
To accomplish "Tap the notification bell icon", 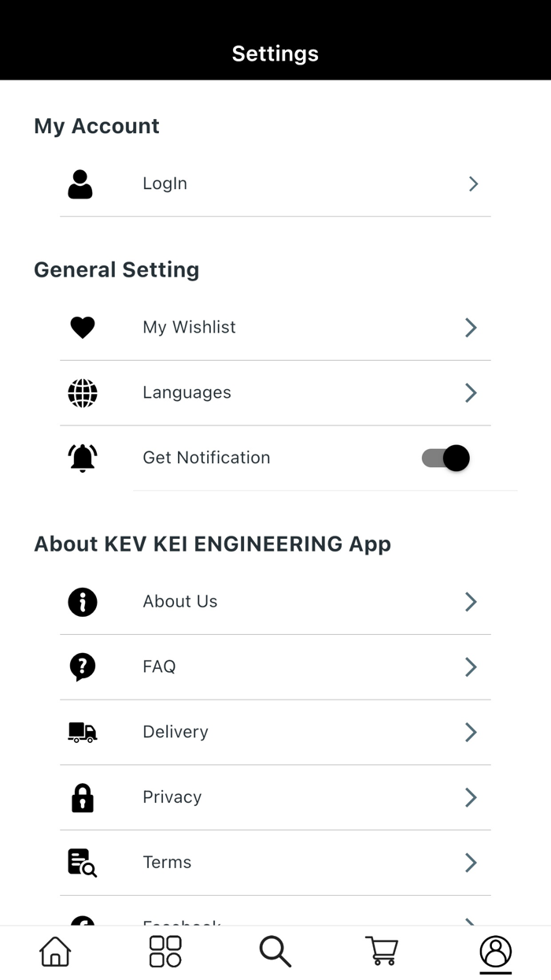I will point(82,458).
